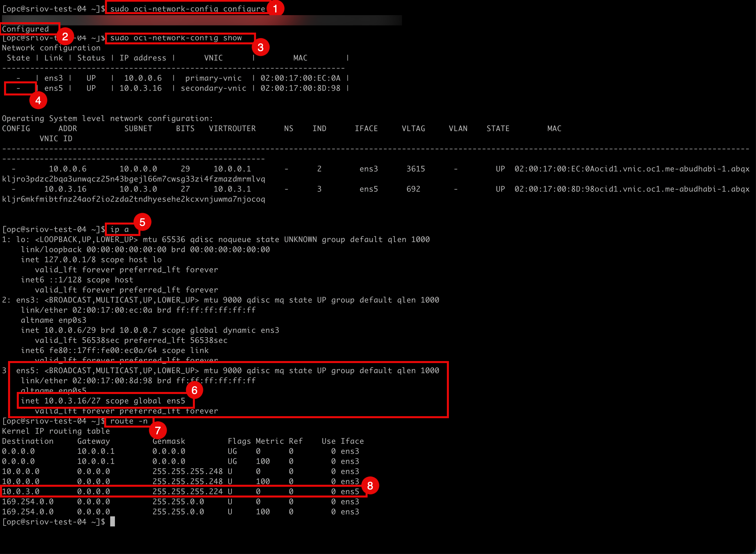The width and height of the screenshot is (756, 554).
Task: Click the secondary-vnic name in VNIC column
Action: (x=213, y=88)
